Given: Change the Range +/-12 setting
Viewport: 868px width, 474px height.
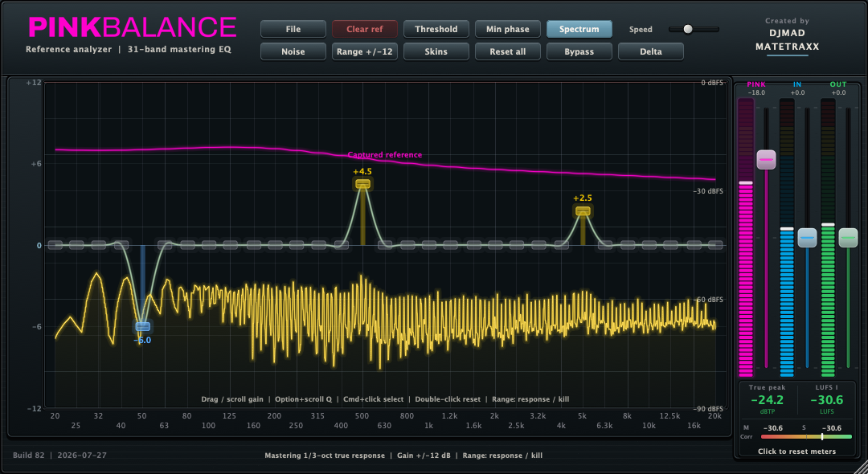Looking at the screenshot, I should point(364,51).
